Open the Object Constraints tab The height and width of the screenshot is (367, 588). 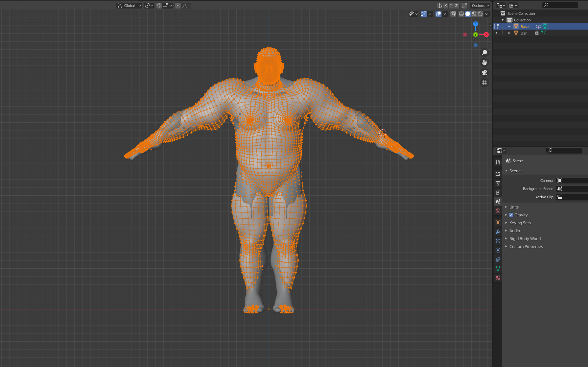498,259
